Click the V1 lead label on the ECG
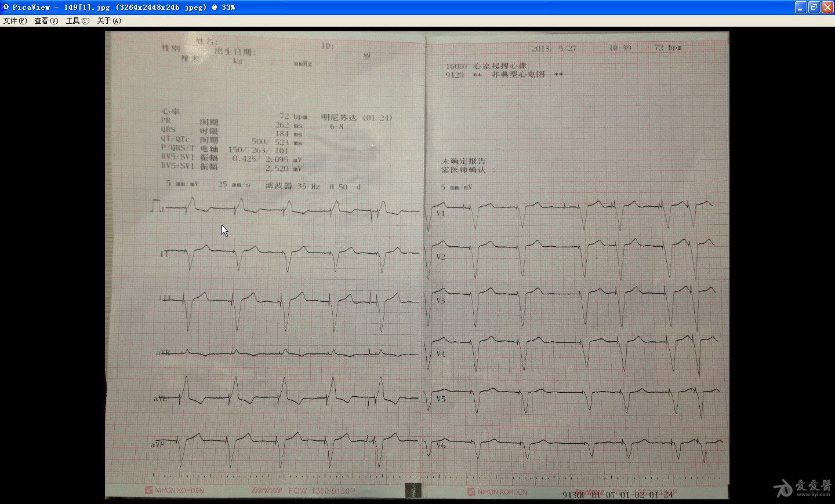The image size is (835, 504). coord(441,213)
